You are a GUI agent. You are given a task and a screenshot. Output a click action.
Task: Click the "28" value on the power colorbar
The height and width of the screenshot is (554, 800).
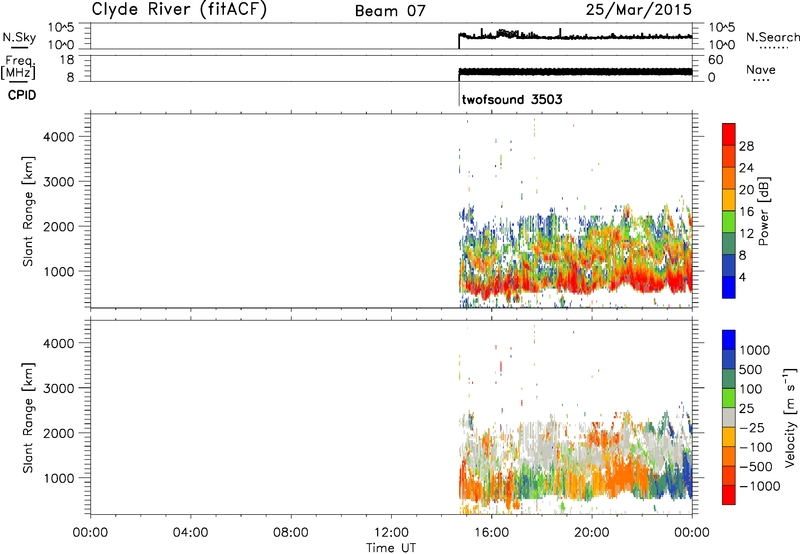pos(746,146)
